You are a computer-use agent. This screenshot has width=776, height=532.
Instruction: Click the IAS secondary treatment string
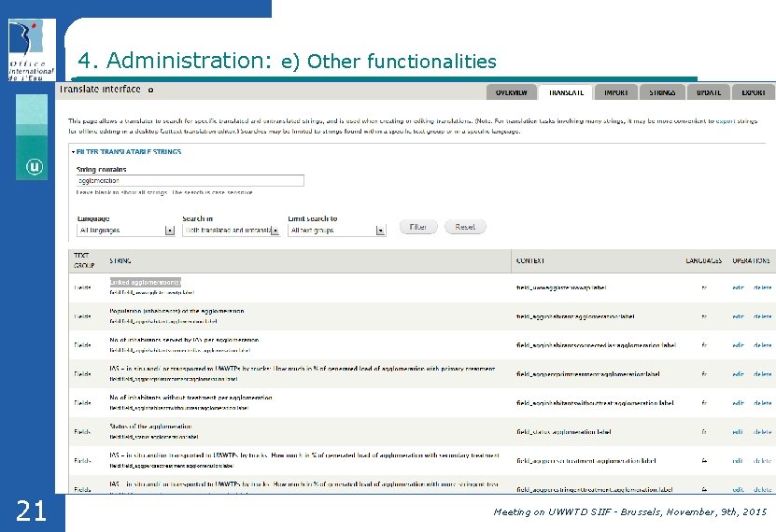click(304, 455)
